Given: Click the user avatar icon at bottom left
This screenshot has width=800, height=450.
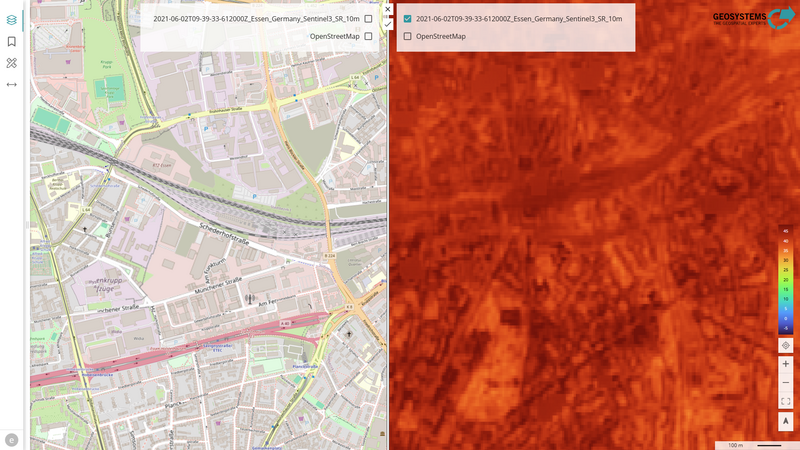Looking at the screenshot, I should click(x=12, y=439).
